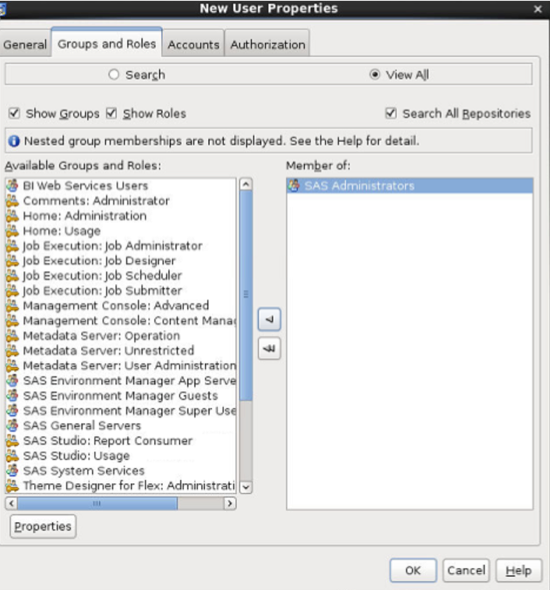Click the BI Web Services Users group icon

click(x=12, y=186)
